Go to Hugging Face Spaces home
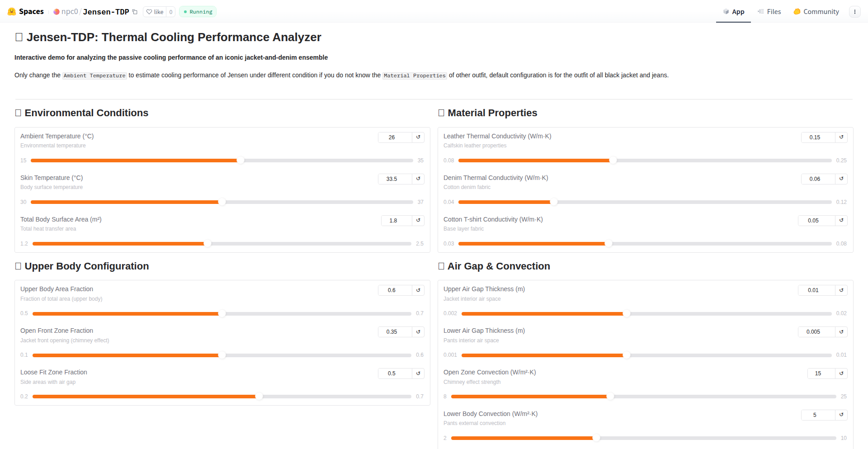868x449 pixels. [26, 12]
